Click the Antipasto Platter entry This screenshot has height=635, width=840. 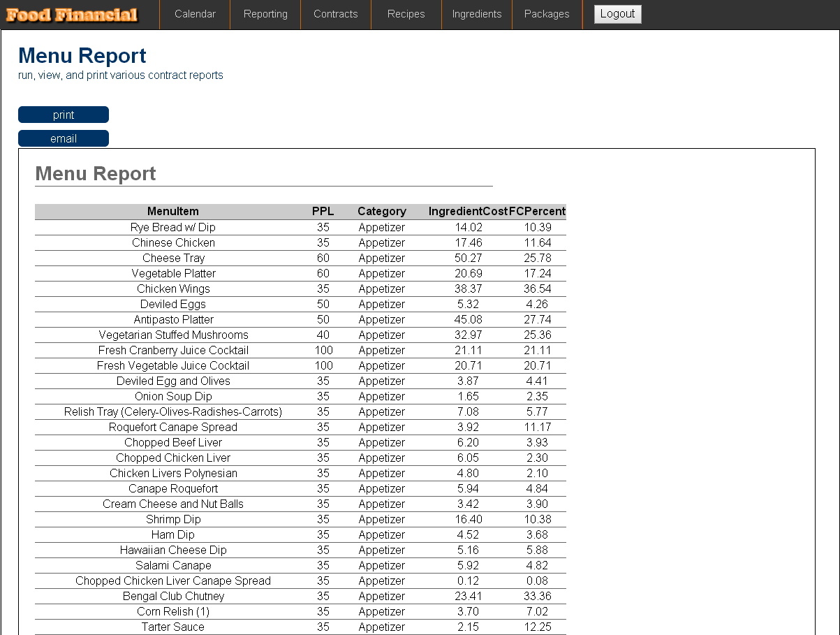173,319
